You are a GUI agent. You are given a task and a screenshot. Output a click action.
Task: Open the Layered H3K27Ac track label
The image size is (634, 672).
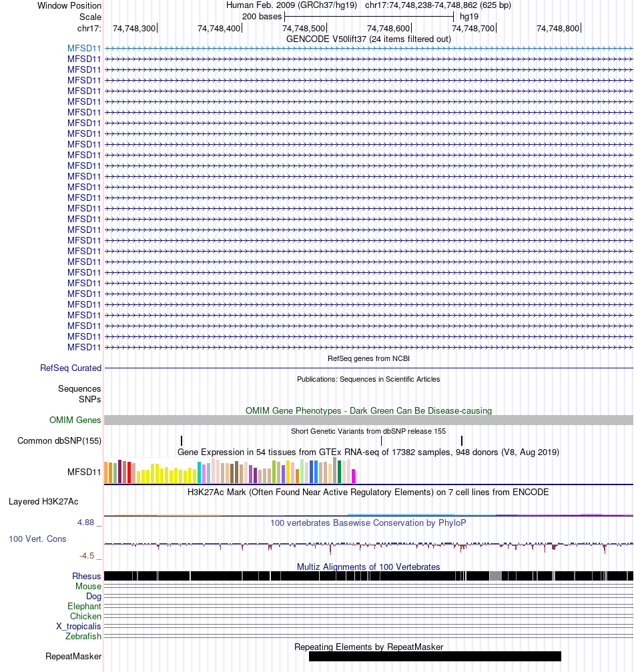click(x=43, y=502)
